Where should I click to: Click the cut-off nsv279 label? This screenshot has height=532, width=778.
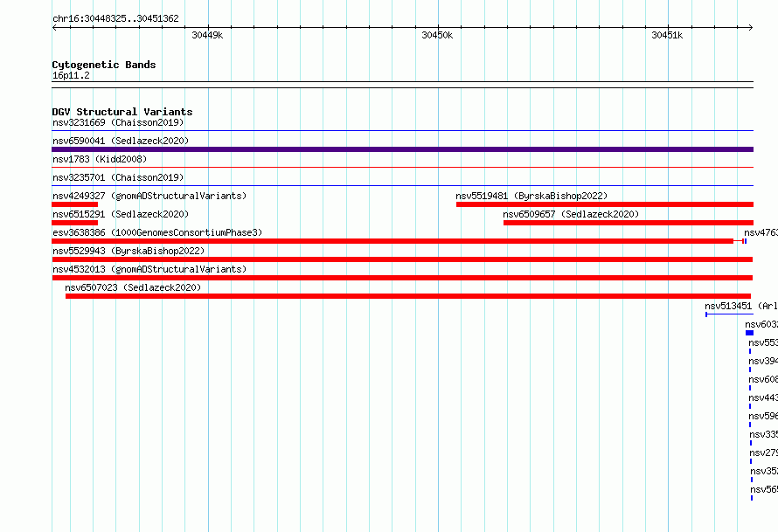click(x=764, y=453)
